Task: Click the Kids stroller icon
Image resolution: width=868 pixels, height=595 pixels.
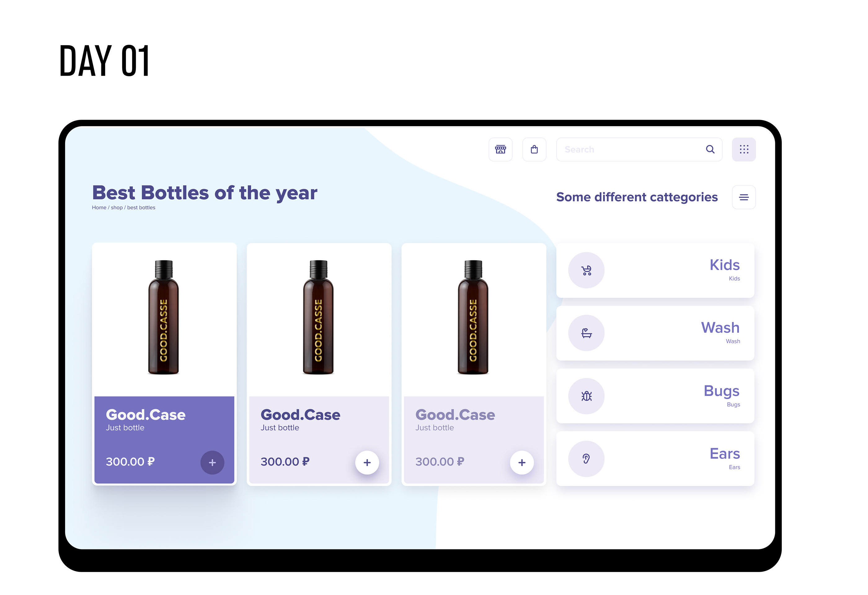Action: (587, 270)
